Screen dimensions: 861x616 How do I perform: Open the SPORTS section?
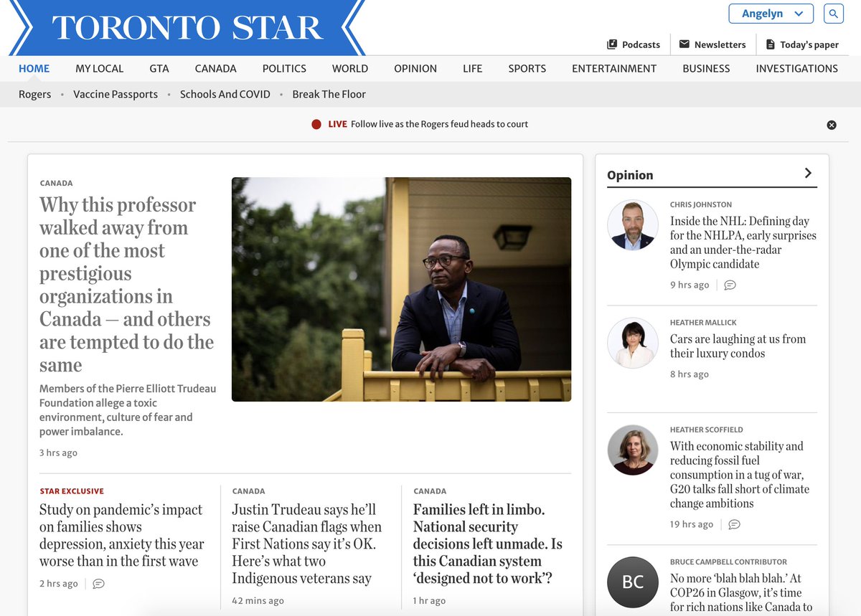tap(527, 69)
